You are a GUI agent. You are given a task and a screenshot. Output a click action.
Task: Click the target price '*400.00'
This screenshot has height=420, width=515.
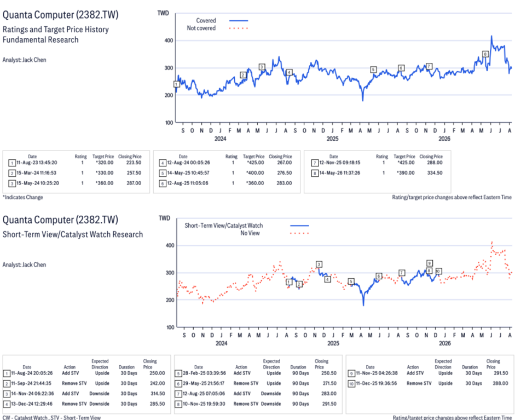pos(255,173)
